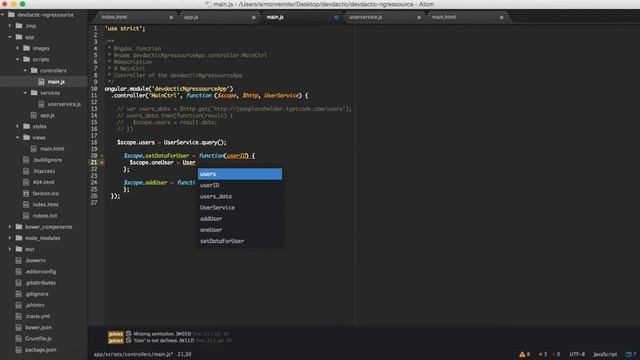Click the rightmost status bar icon labeled 7
The height and width of the screenshot is (360, 640).
631,354
